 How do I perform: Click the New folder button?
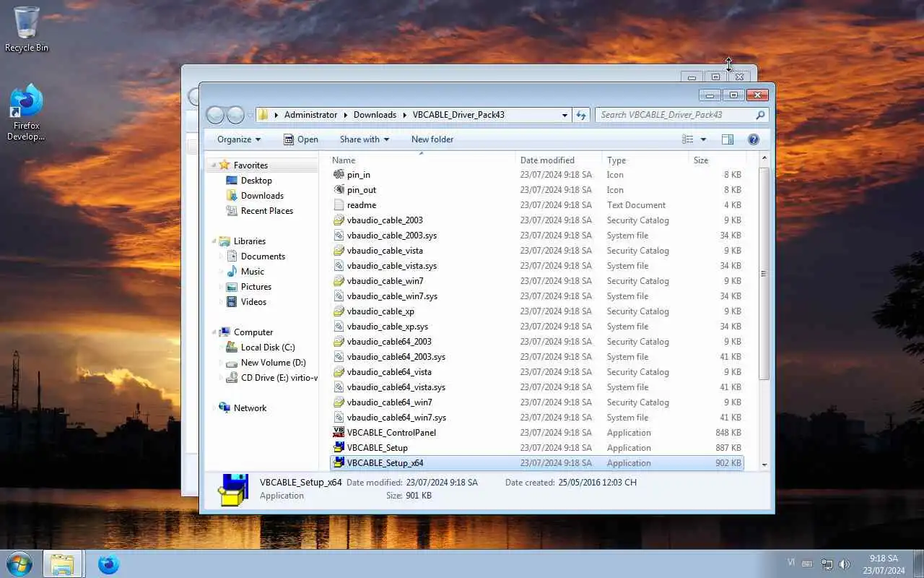[432, 139]
